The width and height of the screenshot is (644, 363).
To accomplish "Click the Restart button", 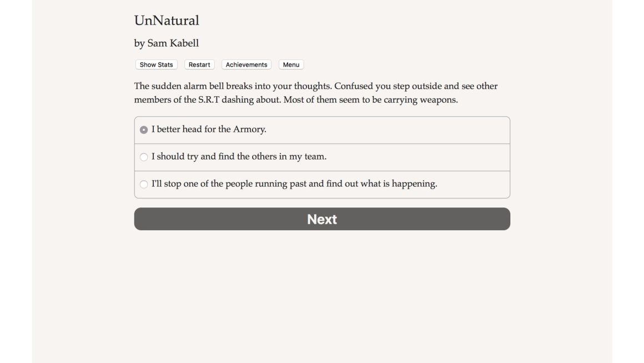I will click(x=199, y=64).
